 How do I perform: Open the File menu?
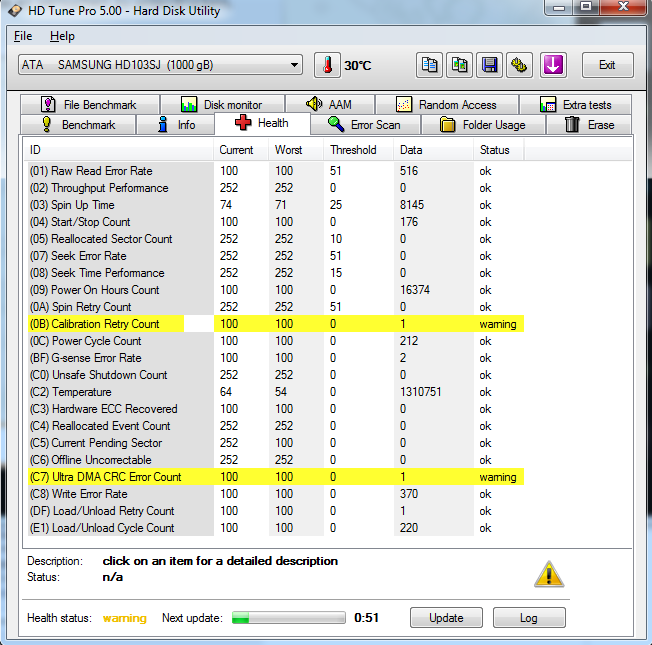tap(23, 36)
